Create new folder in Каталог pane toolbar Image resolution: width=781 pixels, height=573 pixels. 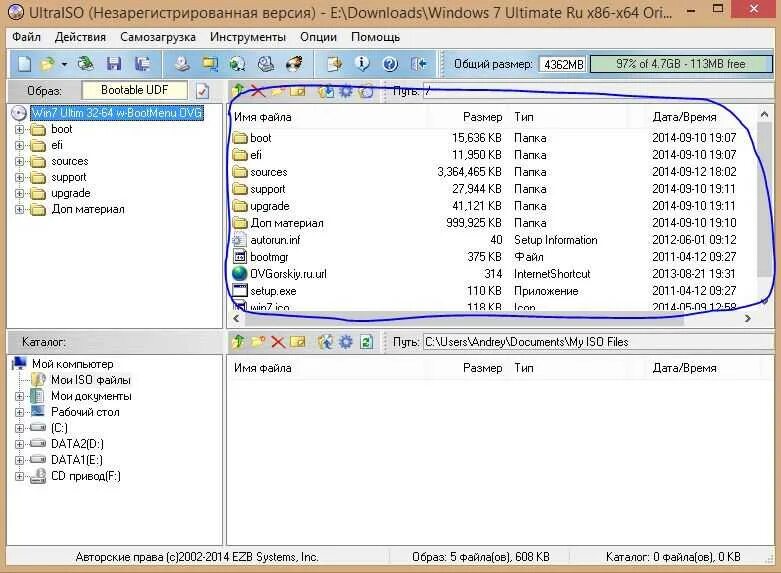pyautogui.click(x=258, y=342)
